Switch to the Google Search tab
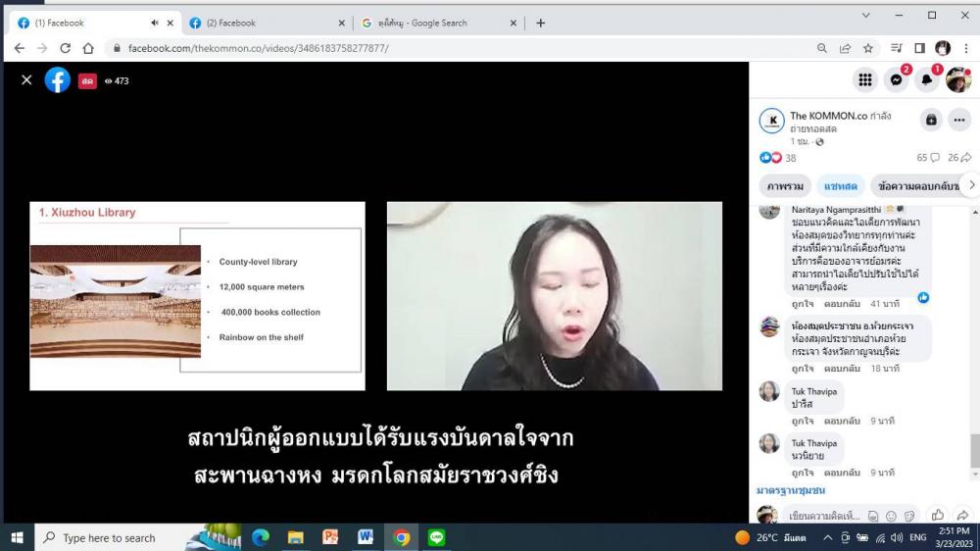Screen dimensions: 980x551 click(x=439, y=24)
